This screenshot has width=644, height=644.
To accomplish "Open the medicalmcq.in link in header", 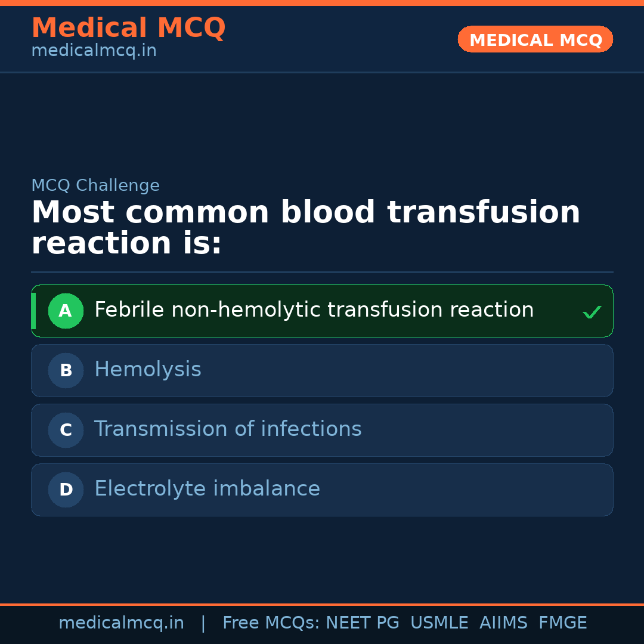I will pyautogui.click(x=94, y=51).
